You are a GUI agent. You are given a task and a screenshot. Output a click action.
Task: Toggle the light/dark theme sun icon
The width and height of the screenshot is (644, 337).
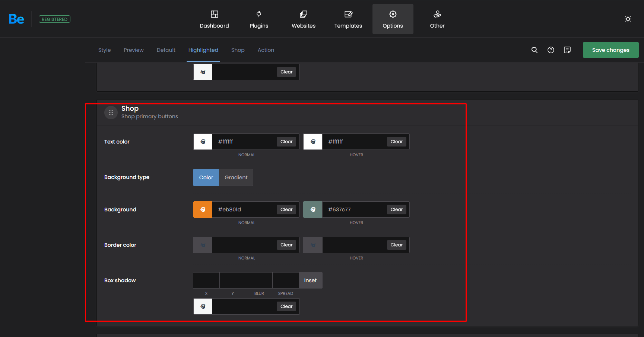[x=628, y=19]
